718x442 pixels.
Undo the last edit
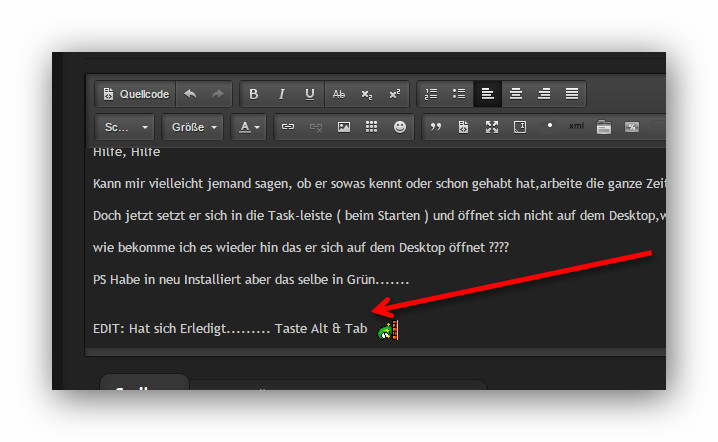[190, 94]
